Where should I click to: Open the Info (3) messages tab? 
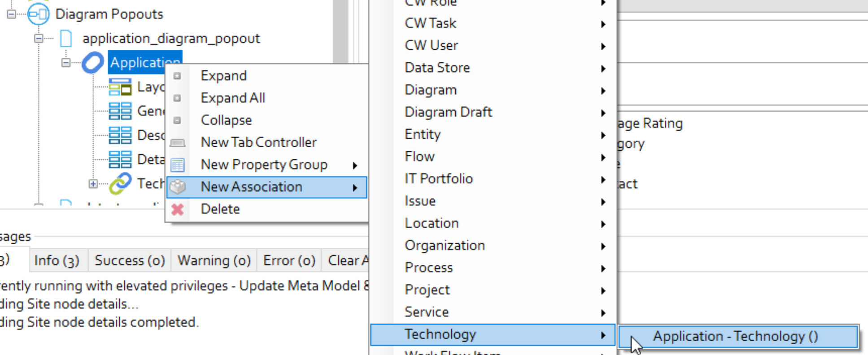click(57, 261)
